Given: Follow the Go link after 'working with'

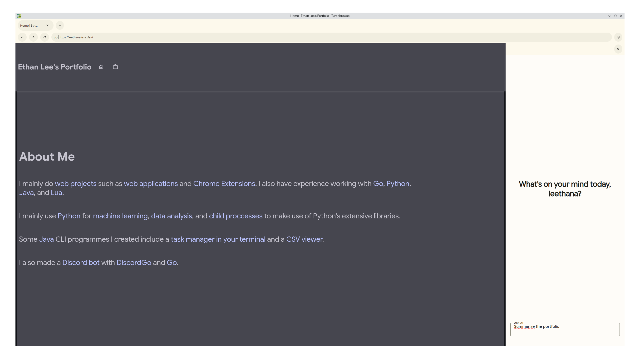Looking at the screenshot, I should point(378,183).
